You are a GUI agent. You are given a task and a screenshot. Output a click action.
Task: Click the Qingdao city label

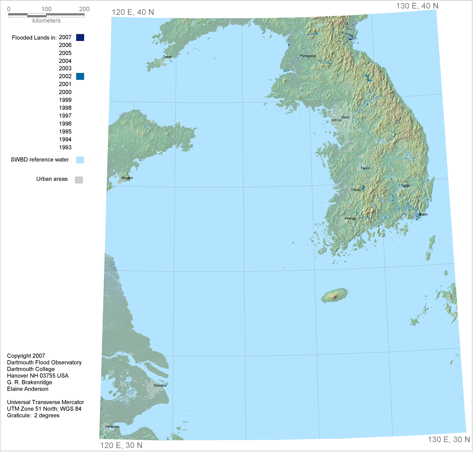pos(127,178)
